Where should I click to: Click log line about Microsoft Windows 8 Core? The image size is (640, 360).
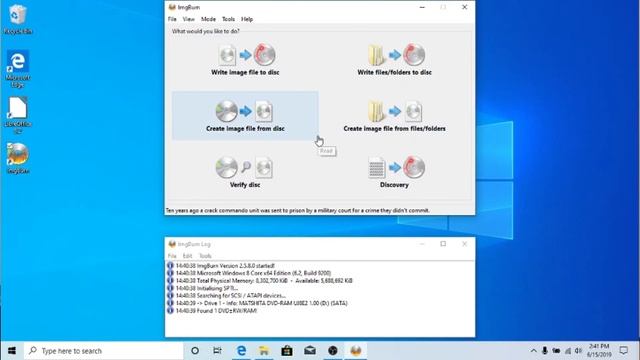[253, 273]
